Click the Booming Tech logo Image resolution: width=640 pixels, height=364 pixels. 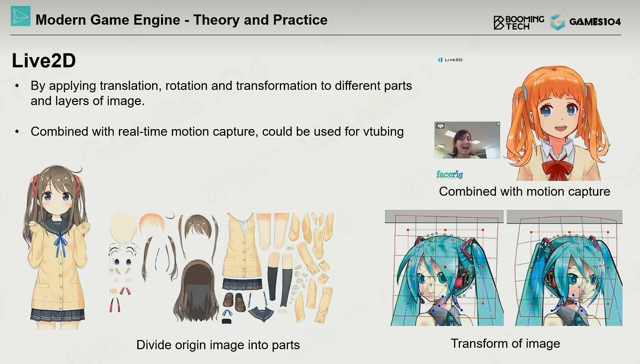[x=519, y=22]
